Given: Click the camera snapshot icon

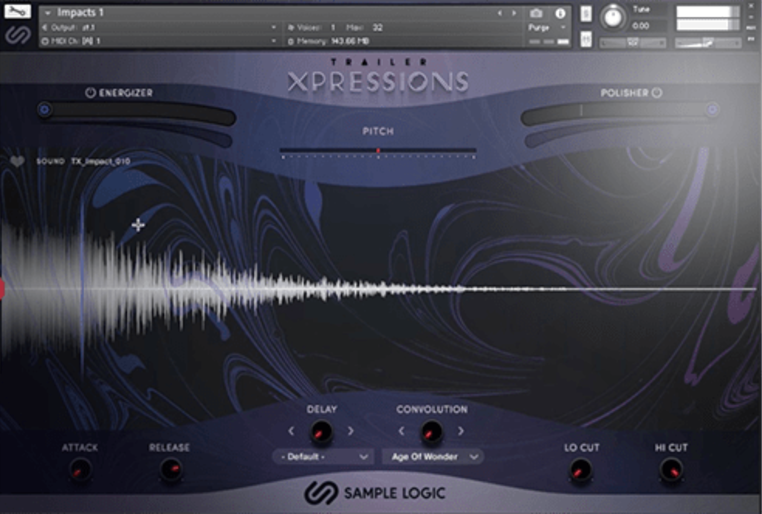Looking at the screenshot, I should point(537,13).
